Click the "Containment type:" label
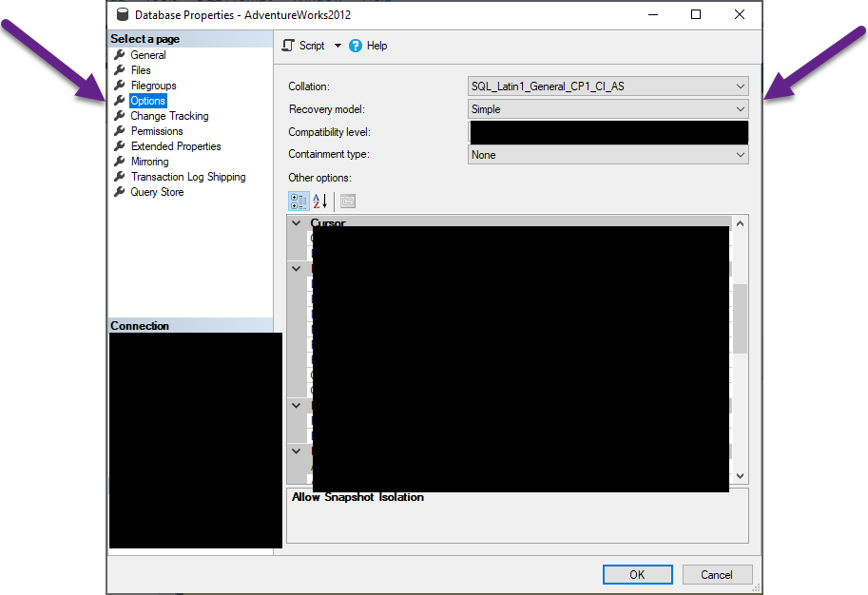 tap(329, 154)
